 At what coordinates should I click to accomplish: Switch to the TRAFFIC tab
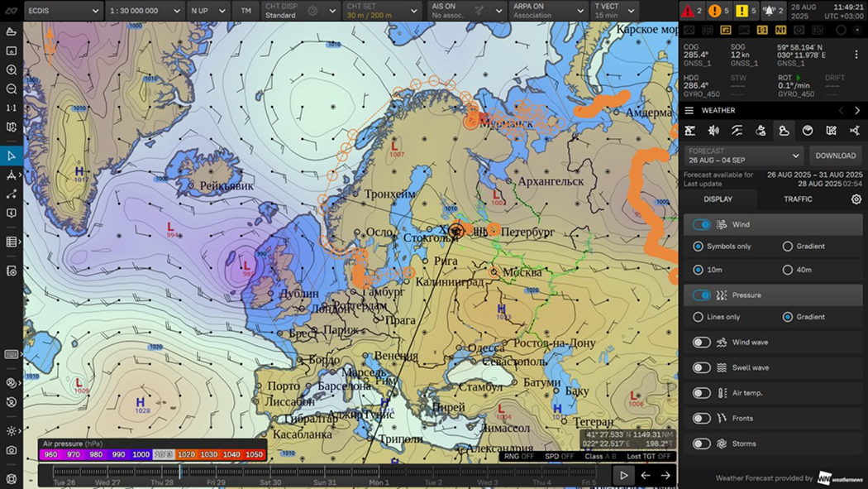(x=798, y=199)
